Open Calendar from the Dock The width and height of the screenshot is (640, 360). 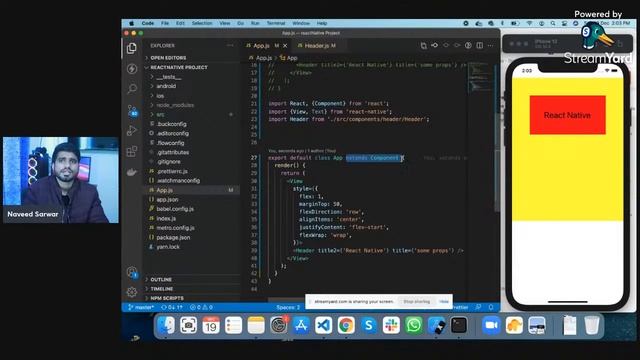[211, 325]
